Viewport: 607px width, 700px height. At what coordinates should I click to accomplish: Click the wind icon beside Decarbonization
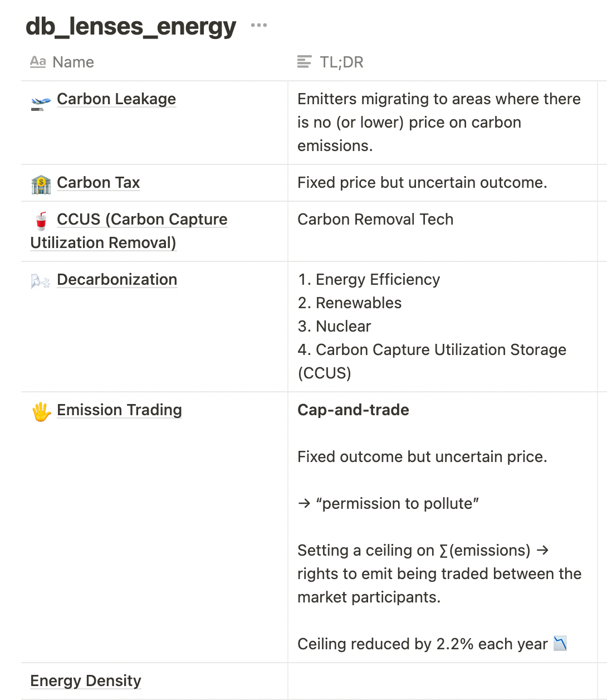click(x=41, y=281)
